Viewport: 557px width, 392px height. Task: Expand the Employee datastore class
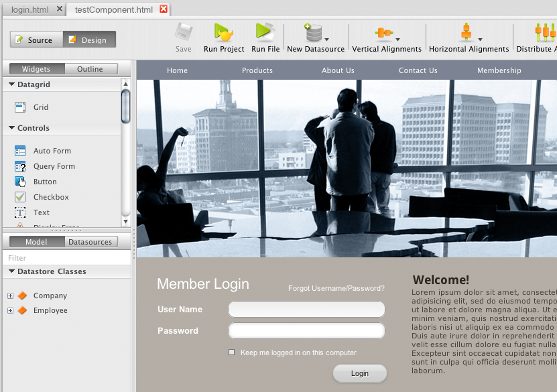[10, 310]
